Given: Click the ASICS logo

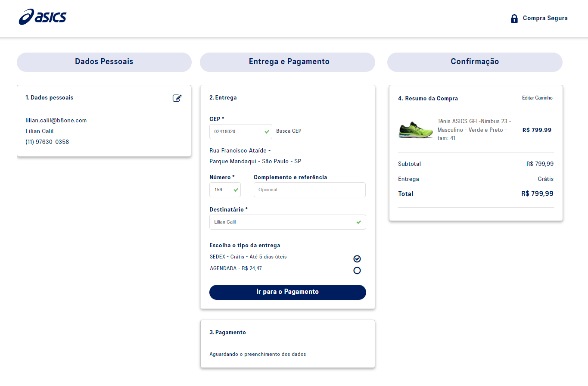Looking at the screenshot, I should click(x=43, y=17).
